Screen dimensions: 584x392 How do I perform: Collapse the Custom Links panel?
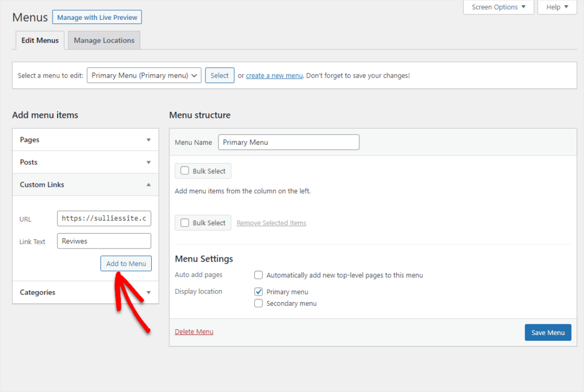(x=85, y=185)
